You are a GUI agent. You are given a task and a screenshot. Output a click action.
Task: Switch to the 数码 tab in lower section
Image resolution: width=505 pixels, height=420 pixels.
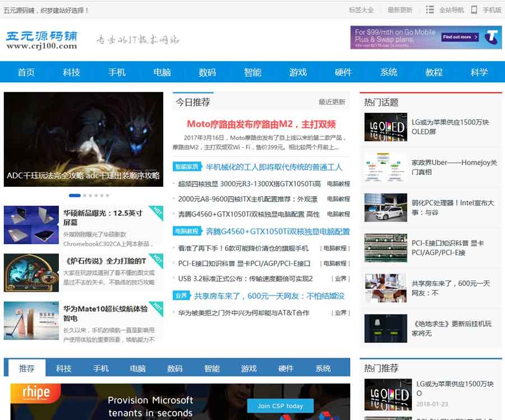[175, 368]
